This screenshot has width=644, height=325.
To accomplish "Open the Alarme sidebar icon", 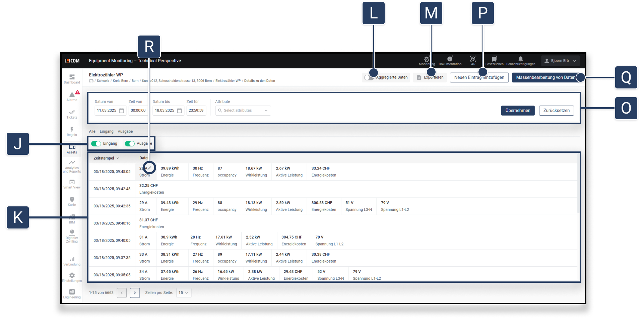I will tap(72, 96).
